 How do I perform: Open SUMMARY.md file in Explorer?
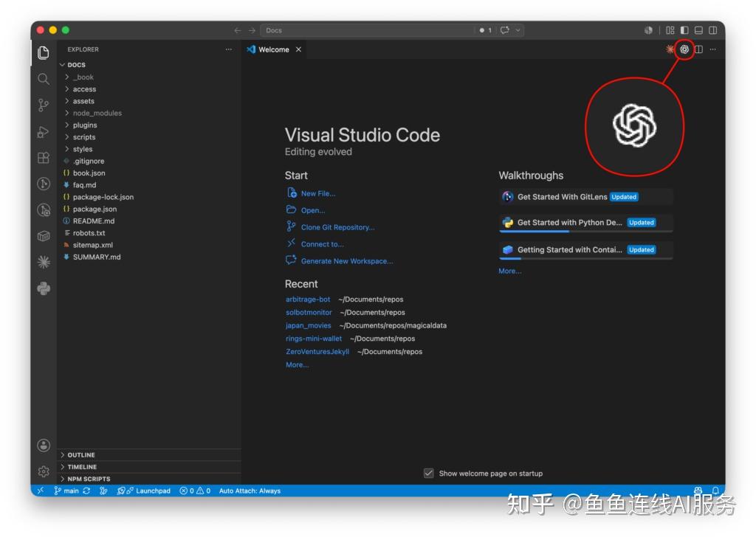click(x=149, y=257)
